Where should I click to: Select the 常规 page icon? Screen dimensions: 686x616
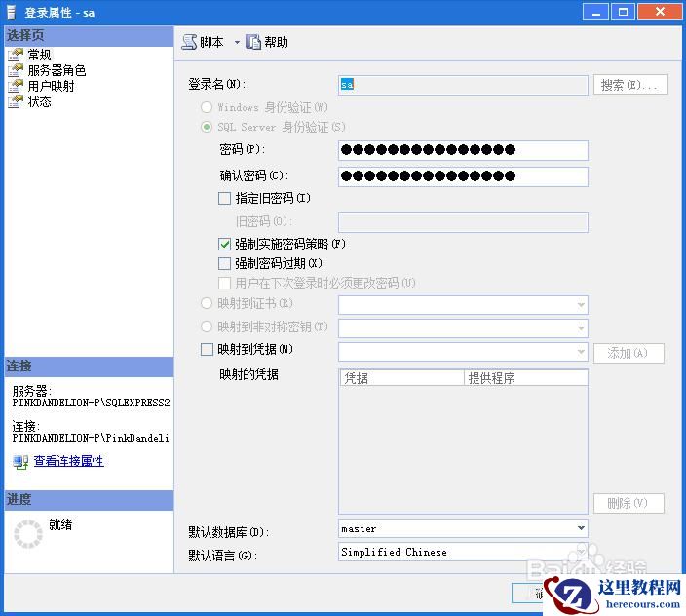coord(16,55)
